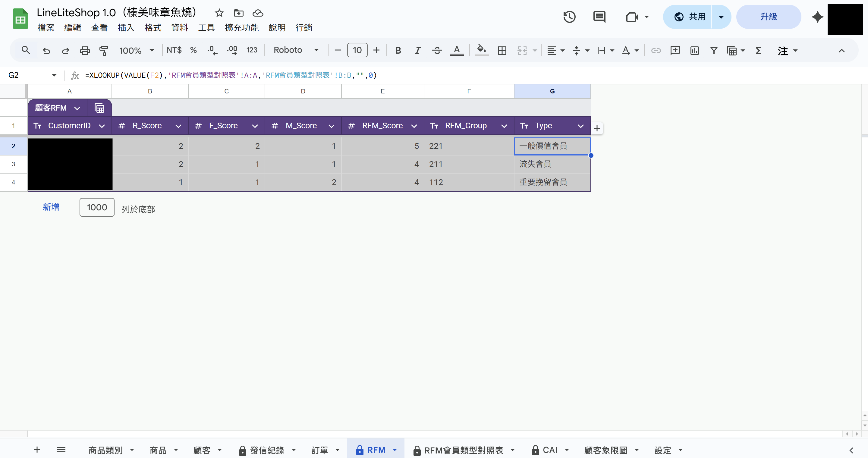This screenshot has width=868, height=458.
Task: Toggle italic formatting
Action: coord(417,51)
